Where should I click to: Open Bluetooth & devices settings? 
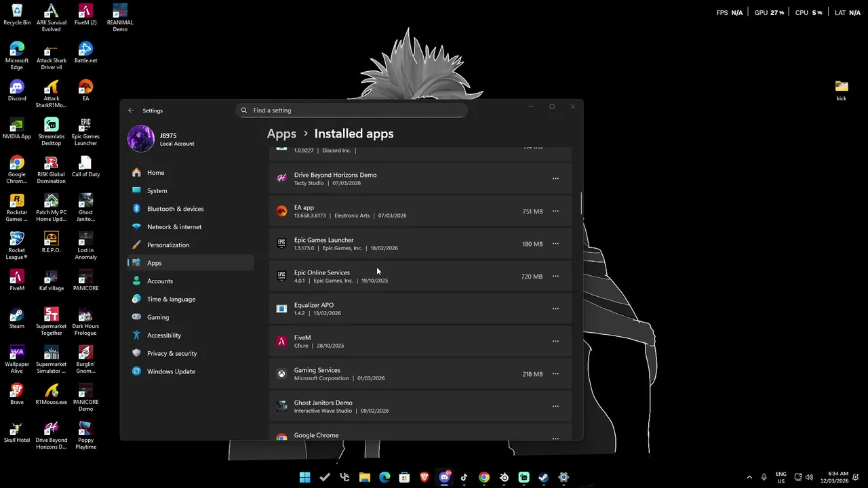(191, 209)
